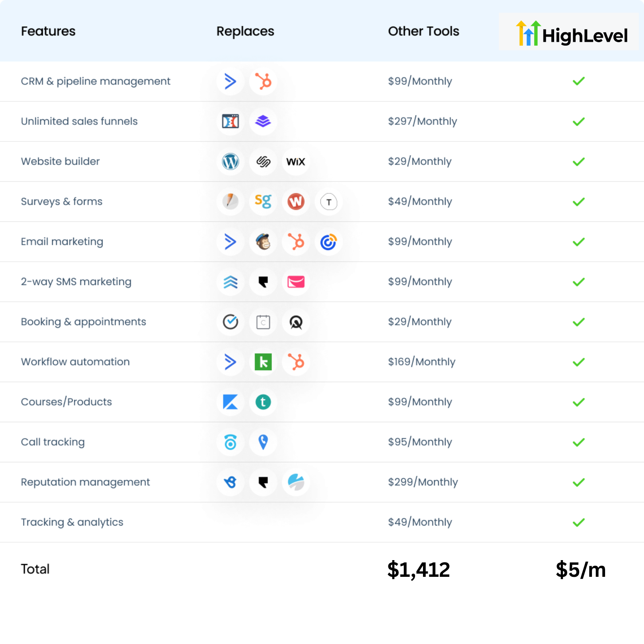This screenshot has height=644, width=644.
Task: Click the map pin icon in Call tracking
Action: 263,442
